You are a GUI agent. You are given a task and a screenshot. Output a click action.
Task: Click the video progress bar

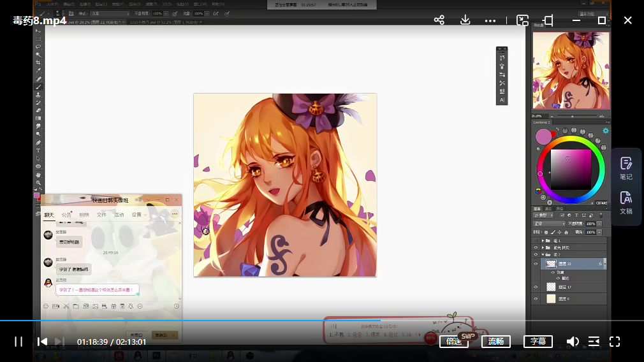(322, 321)
